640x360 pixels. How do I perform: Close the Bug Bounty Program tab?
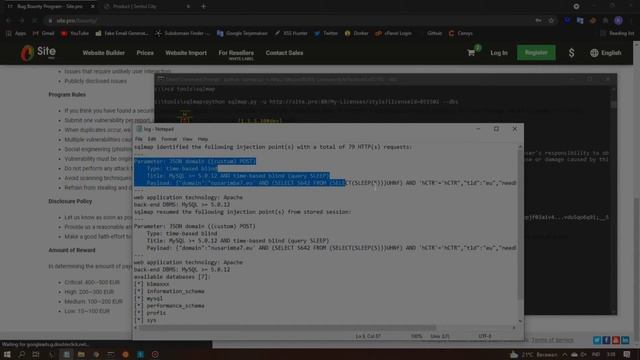[93, 7]
